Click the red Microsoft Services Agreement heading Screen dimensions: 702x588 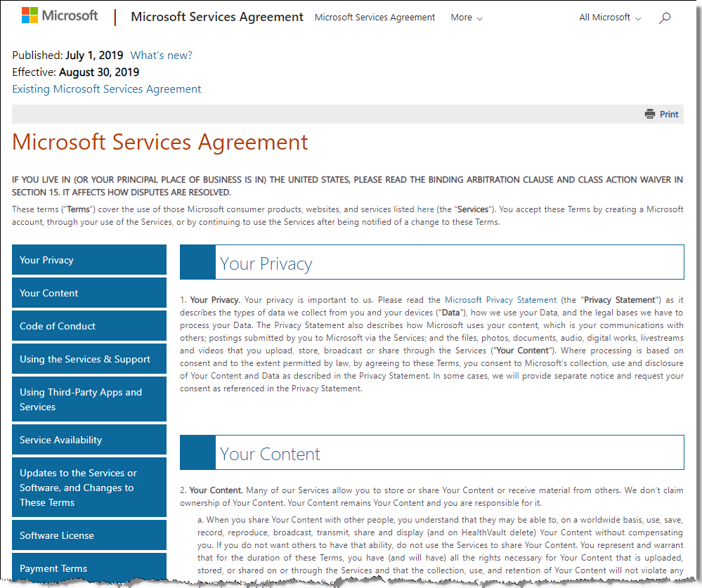[160, 143]
